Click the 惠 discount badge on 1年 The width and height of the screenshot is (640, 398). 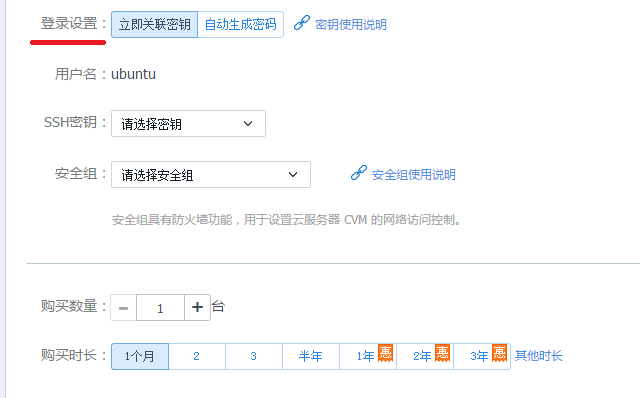pyautogui.click(x=385, y=353)
